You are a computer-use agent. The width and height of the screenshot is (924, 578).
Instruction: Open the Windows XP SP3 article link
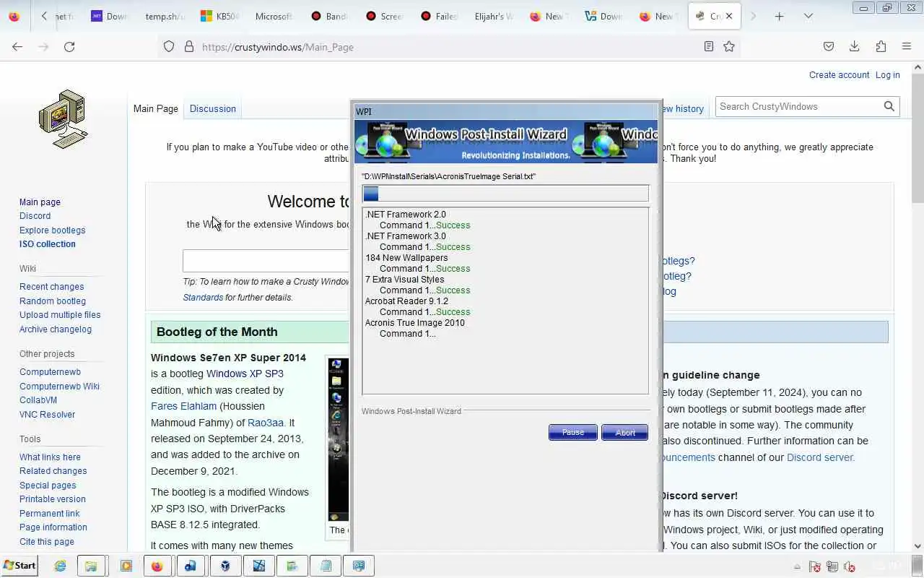pyautogui.click(x=245, y=374)
